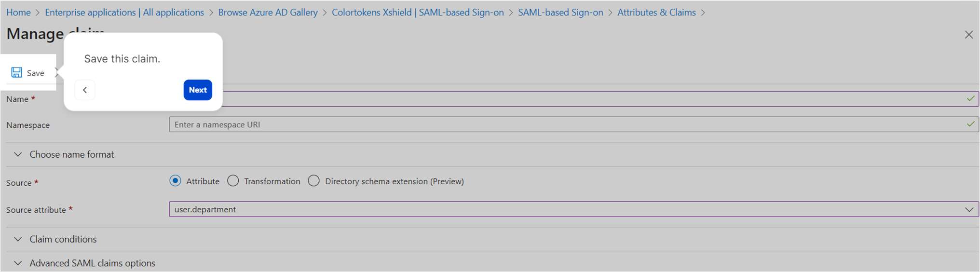Go back using the tooltip's back arrow

[85, 90]
